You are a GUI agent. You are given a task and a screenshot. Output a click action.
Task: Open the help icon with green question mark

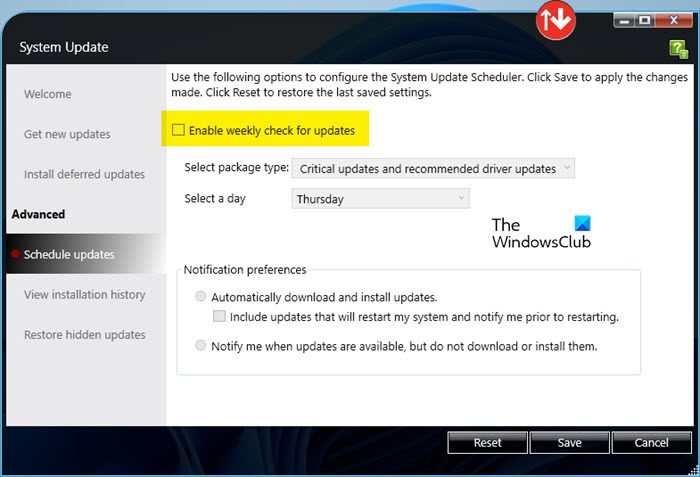click(679, 49)
